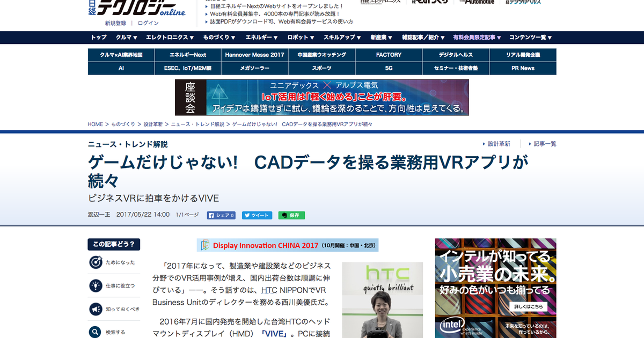Select 中国産業ウオッチング tab
Viewport: 644px width, 338px height.
(321, 55)
